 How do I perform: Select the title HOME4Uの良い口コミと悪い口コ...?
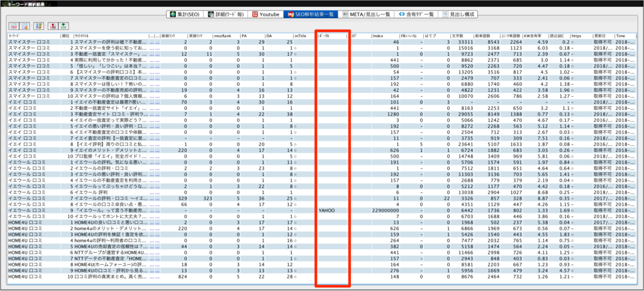click(x=111, y=222)
